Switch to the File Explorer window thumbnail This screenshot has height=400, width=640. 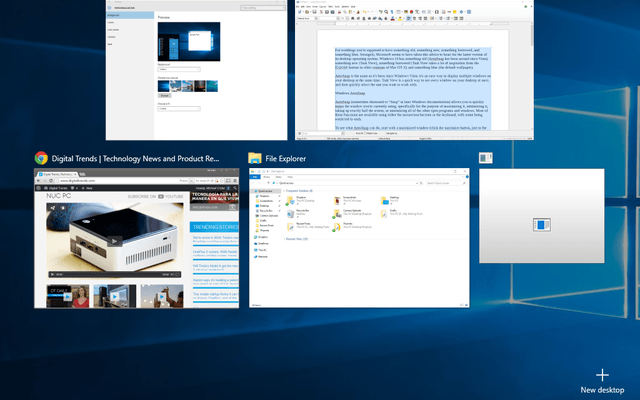(359, 238)
